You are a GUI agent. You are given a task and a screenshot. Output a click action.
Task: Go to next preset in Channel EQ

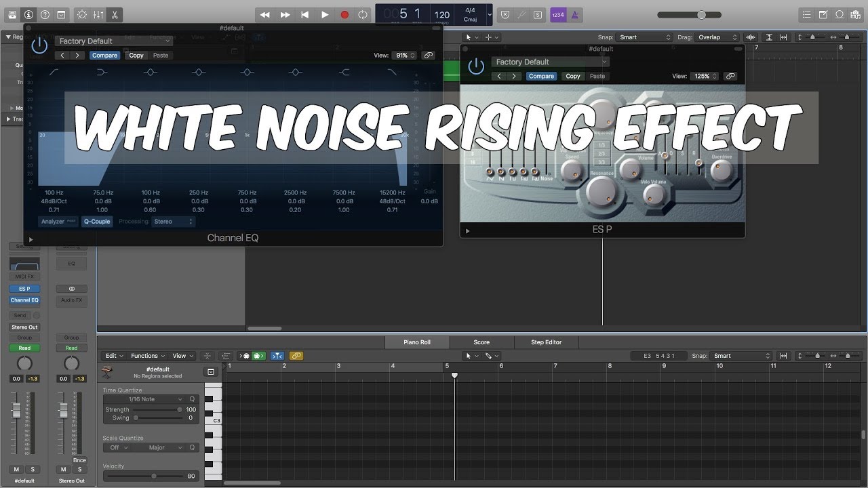point(78,56)
